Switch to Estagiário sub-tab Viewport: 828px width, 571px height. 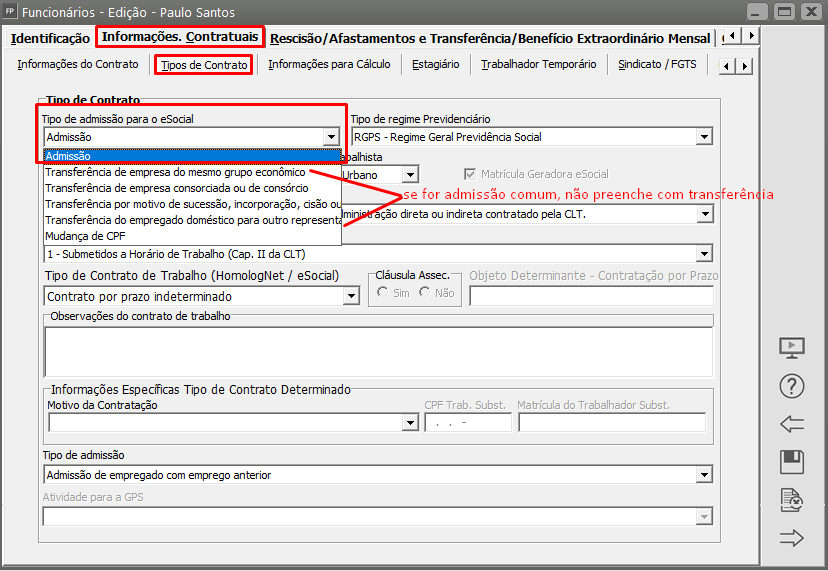tap(436, 64)
